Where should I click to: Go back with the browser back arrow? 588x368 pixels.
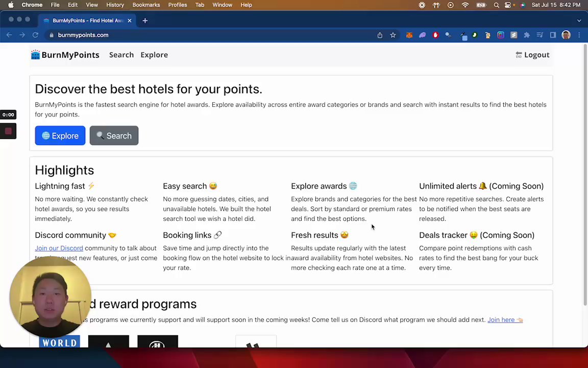9,35
